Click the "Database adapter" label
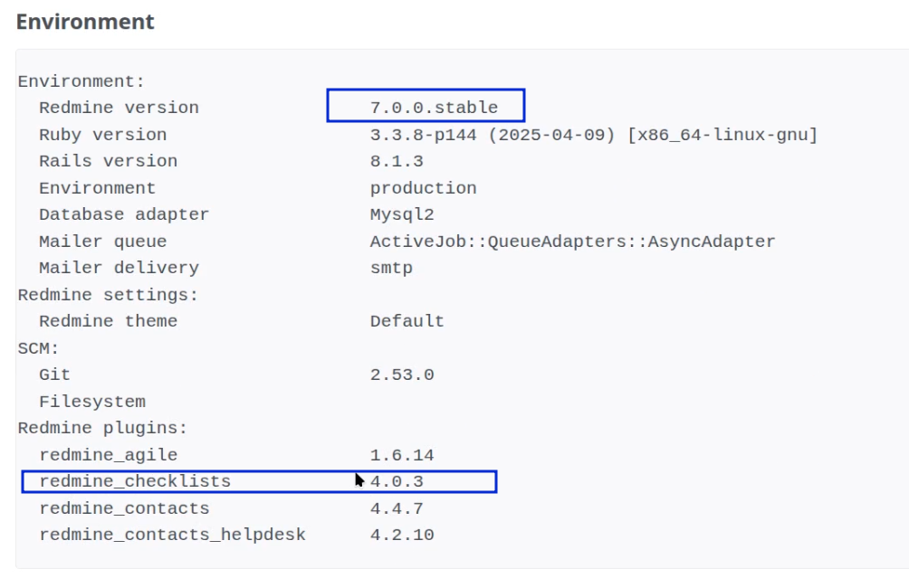The width and height of the screenshot is (909, 588). (124, 214)
